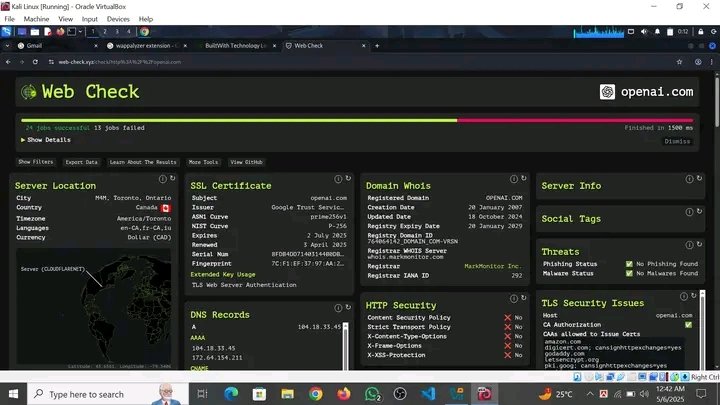Refresh the Server Info card
720x405 pixels.
point(699,178)
